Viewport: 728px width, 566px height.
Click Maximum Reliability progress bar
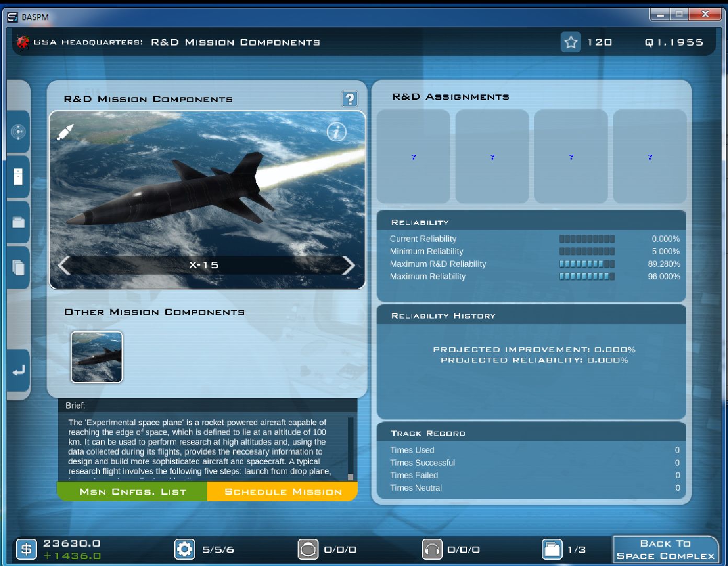click(587, 277)
